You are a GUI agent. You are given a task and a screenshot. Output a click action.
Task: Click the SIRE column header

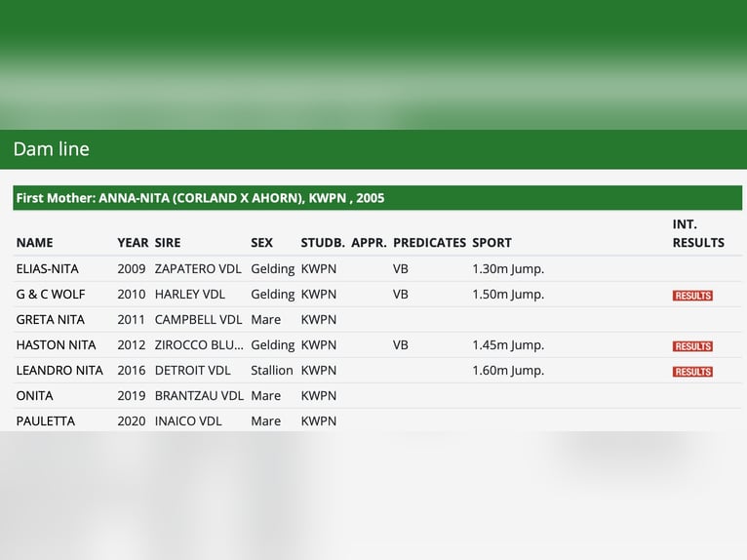168,243
